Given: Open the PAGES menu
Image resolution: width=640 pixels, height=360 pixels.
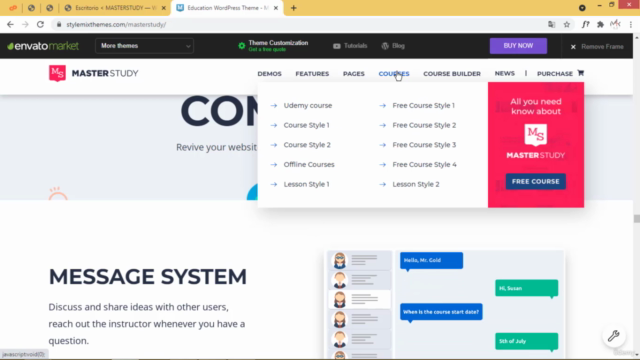Looking at the screenshot, I should click(x=353, y=74).
